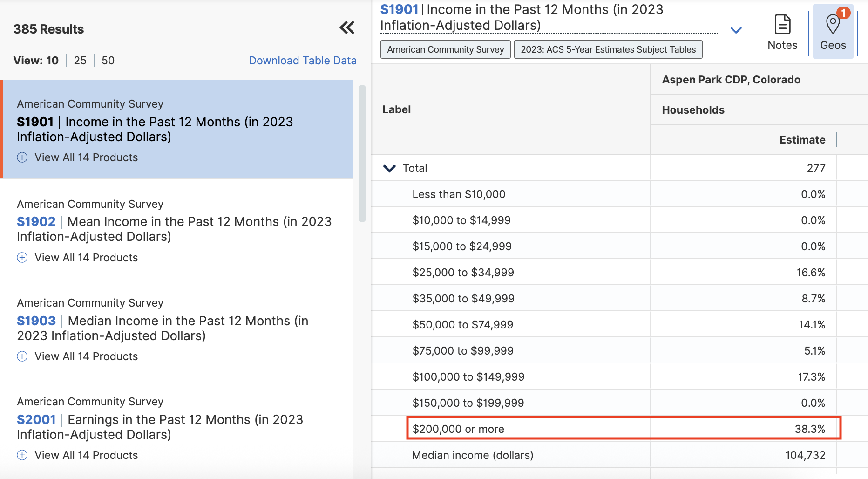The image size is (868, 479).
Task: Click plus icon under S1901 result
Action: point(22,157)
